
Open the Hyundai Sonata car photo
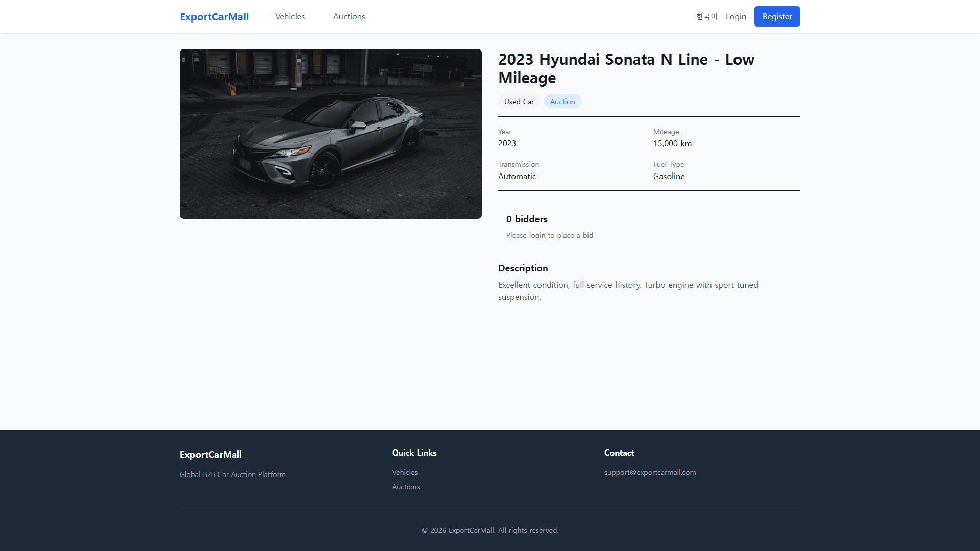[330, 134]
